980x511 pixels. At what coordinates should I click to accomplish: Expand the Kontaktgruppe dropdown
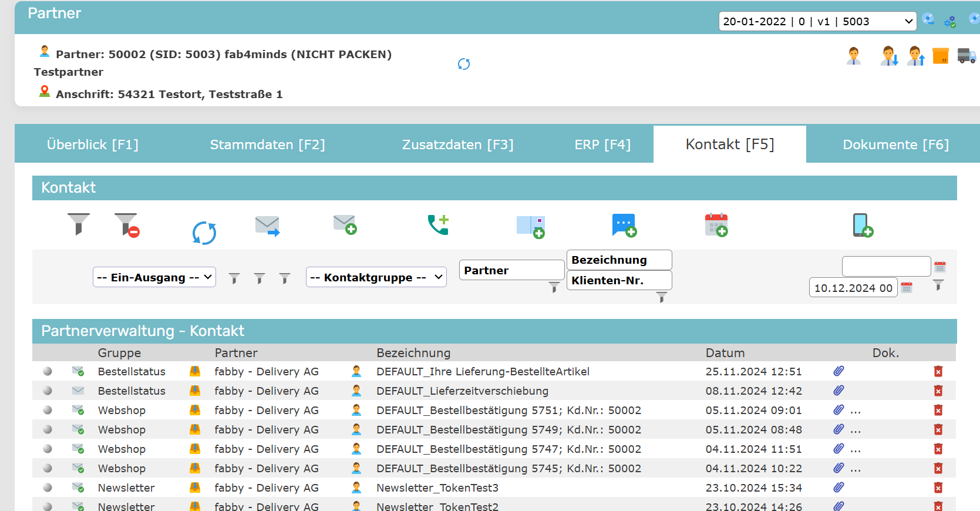click(376, 277)
